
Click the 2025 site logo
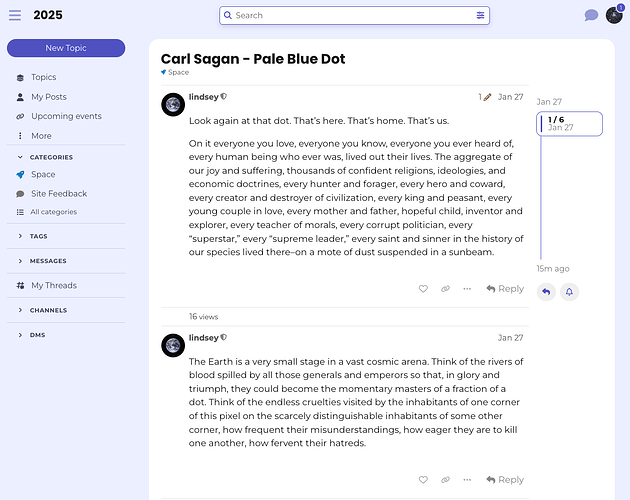[x=48, y=15]
